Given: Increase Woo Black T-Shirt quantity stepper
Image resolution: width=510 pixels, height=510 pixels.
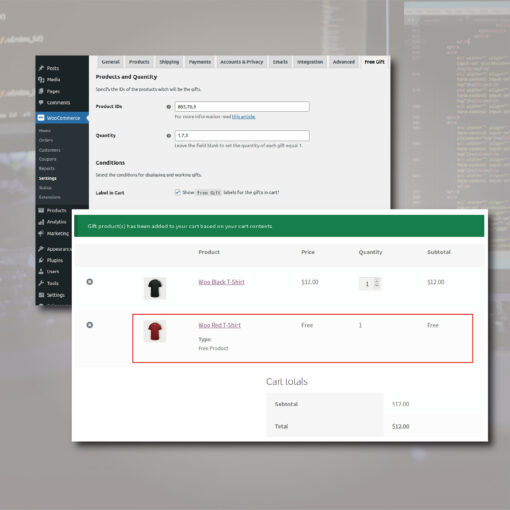Looking at the screenshot, I should [x=377, y=281].
